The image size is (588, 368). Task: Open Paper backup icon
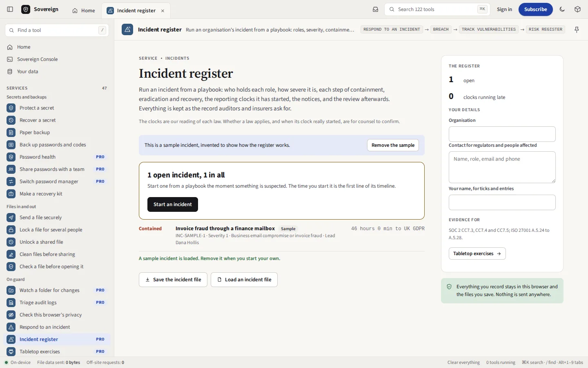(x=11, y=132)
